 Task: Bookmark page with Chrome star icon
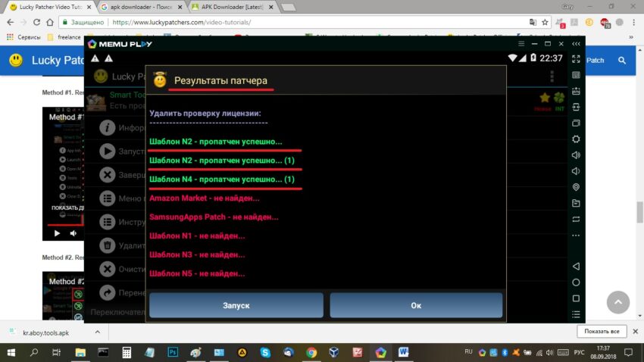tap(545, 22)
